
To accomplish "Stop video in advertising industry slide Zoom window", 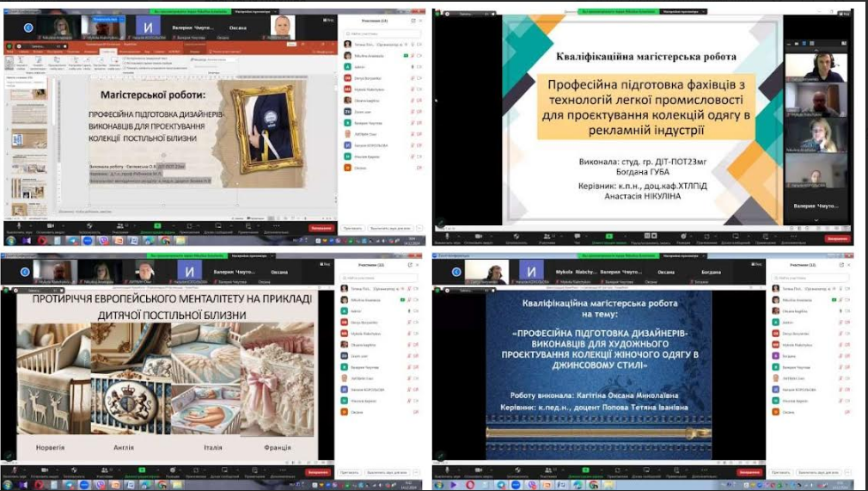I will [x=479, y=236].
